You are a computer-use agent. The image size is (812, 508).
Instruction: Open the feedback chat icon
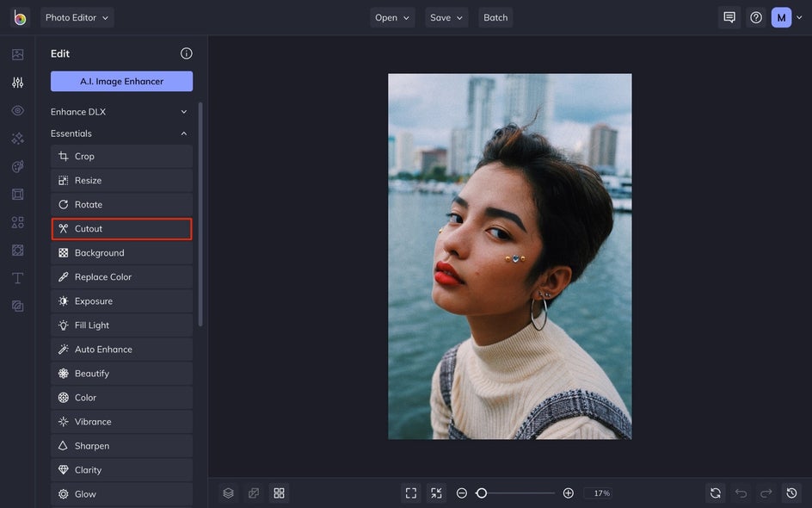click(729, 17)
